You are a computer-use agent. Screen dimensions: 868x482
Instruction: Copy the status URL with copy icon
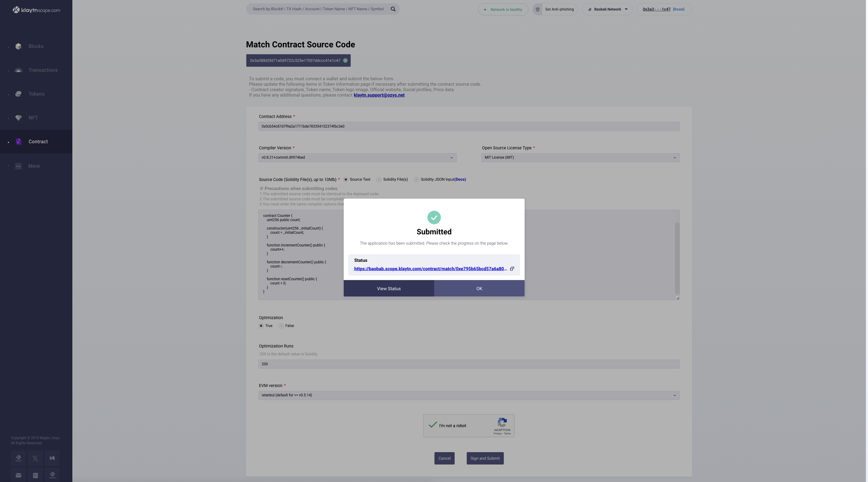512,269
